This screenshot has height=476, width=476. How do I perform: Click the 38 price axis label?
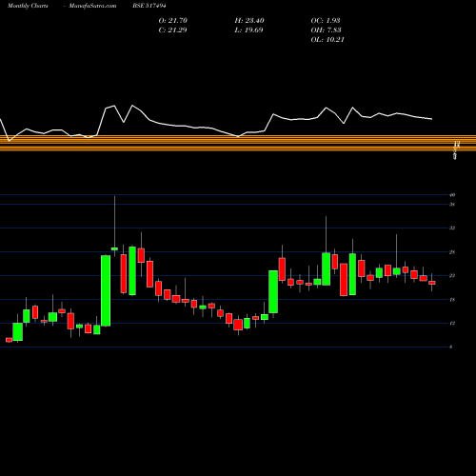coord(452,205)
